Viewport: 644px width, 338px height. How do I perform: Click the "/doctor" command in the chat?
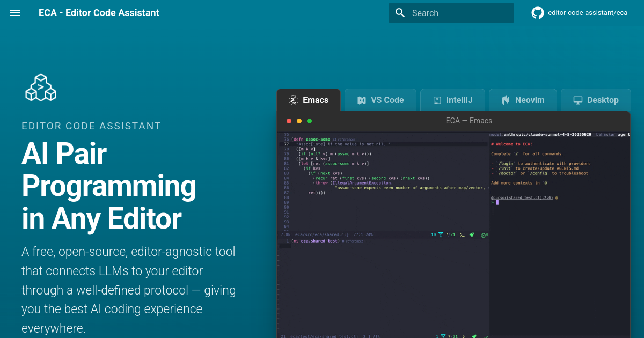pyautogui.click(x=507, y=173)
